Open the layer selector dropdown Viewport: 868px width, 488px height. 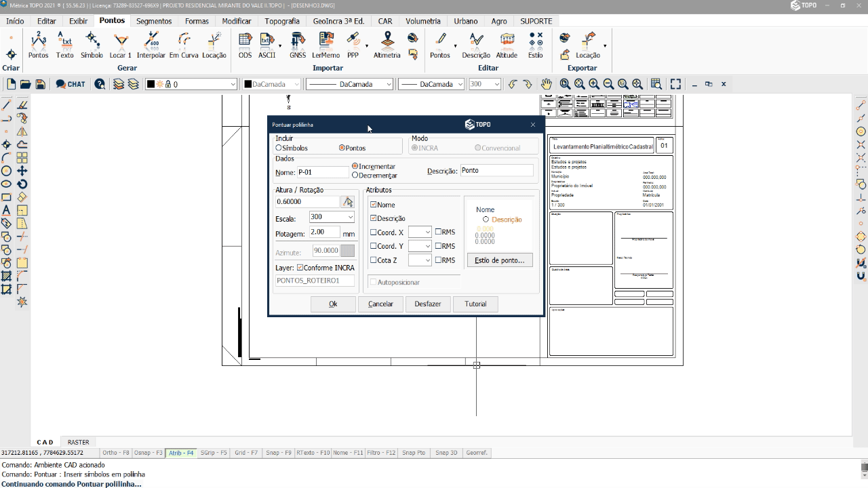click(x=233, y=84)
